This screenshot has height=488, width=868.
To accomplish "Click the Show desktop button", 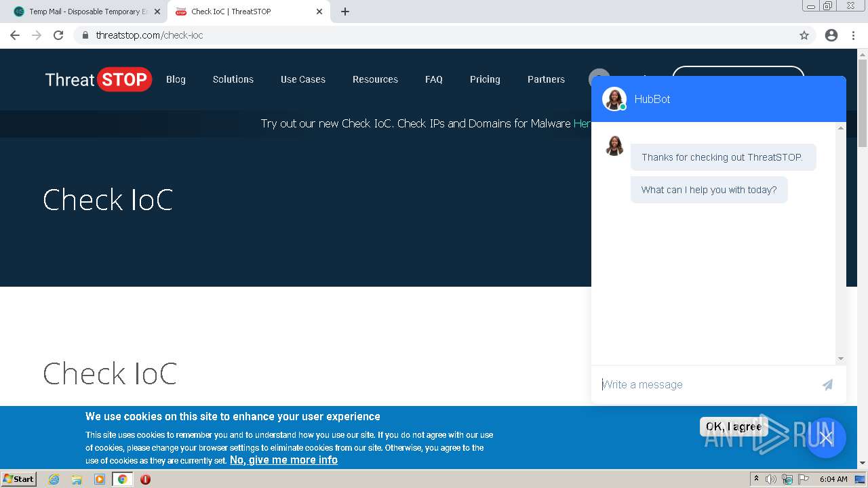I will 861,479.
